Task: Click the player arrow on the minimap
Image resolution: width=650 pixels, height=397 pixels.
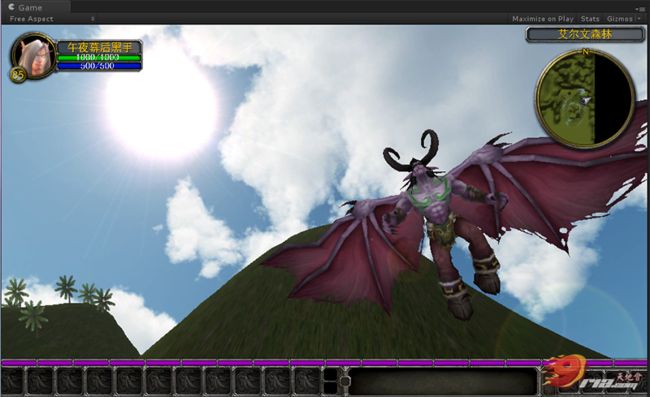Action: click(x=585, y=100)
